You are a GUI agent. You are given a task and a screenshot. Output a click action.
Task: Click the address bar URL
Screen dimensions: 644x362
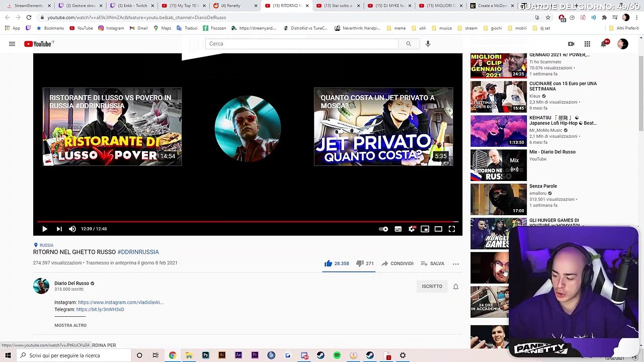(x=137, y=17)
